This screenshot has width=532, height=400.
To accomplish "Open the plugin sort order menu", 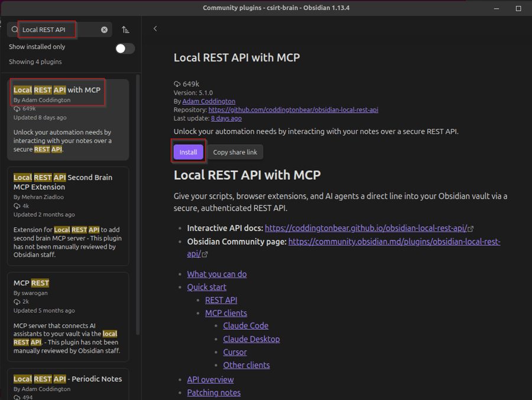I will click(125, 30).
